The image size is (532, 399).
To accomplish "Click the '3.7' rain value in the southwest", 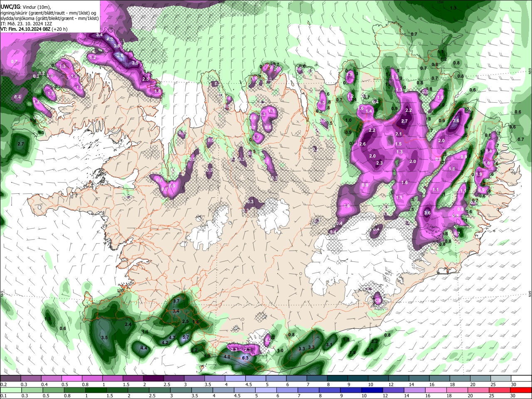I will pyautogui.click(x=176, y=301).
